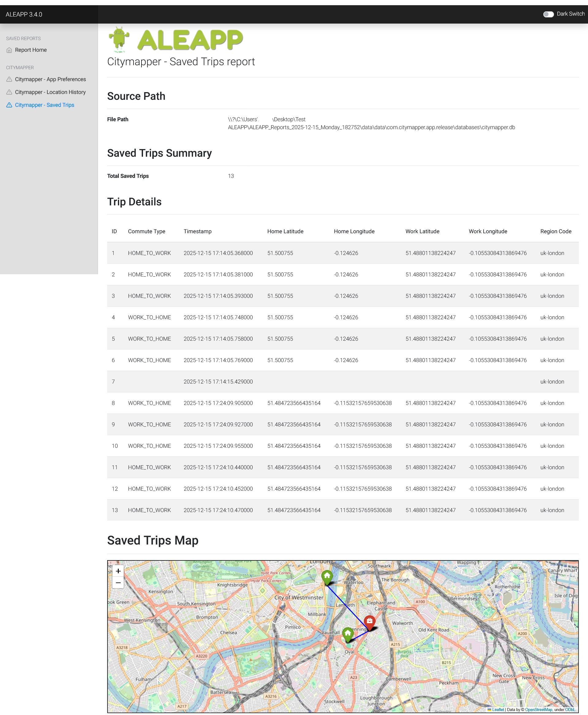Open Citymapper - App Preferences report
Viewport: 588px width, 715px height.
50,79
